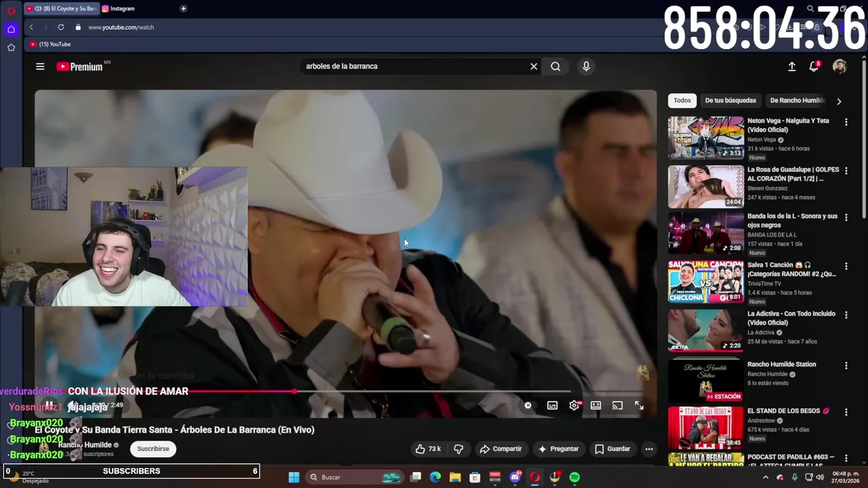This screenshot has width=868, height=488.
Task: Open Microsoft Edge from taskbar
Action: pyautogui.click(x=435, y=477)
